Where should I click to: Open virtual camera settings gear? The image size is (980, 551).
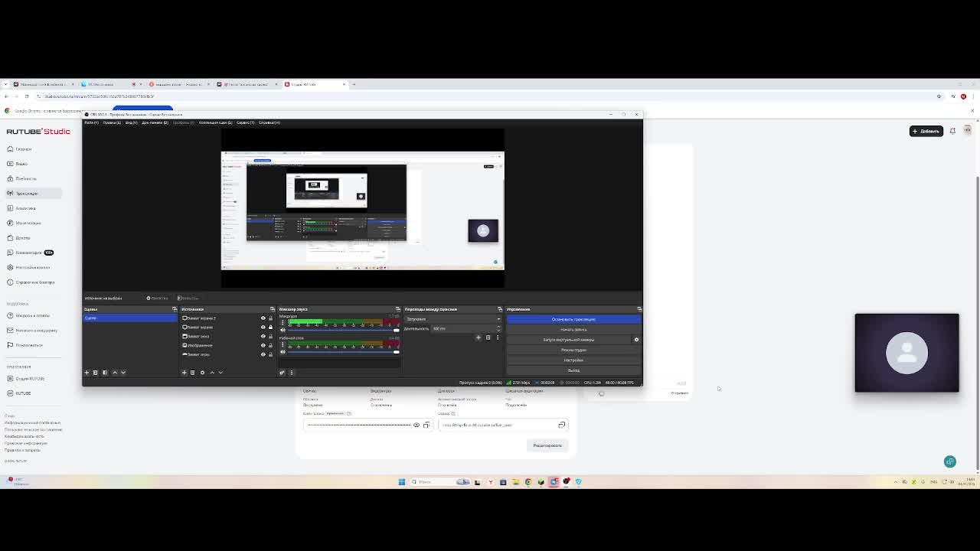coord(636,340)
